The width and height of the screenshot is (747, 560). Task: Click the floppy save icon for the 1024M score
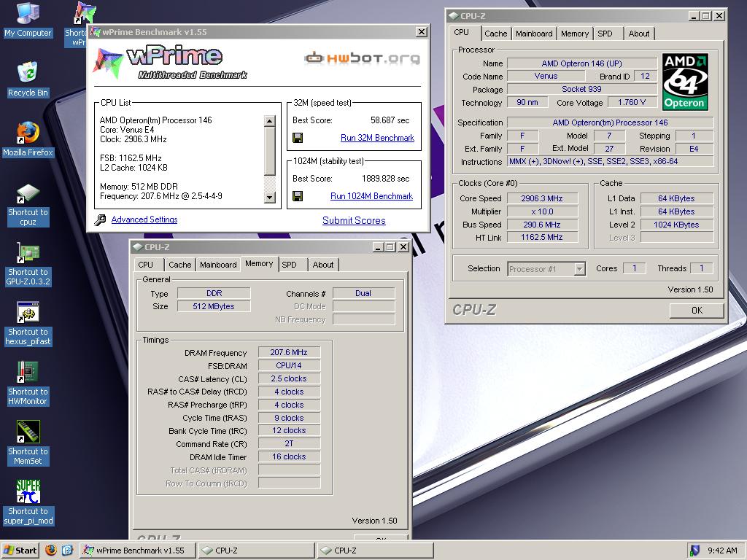click(298, 196)
